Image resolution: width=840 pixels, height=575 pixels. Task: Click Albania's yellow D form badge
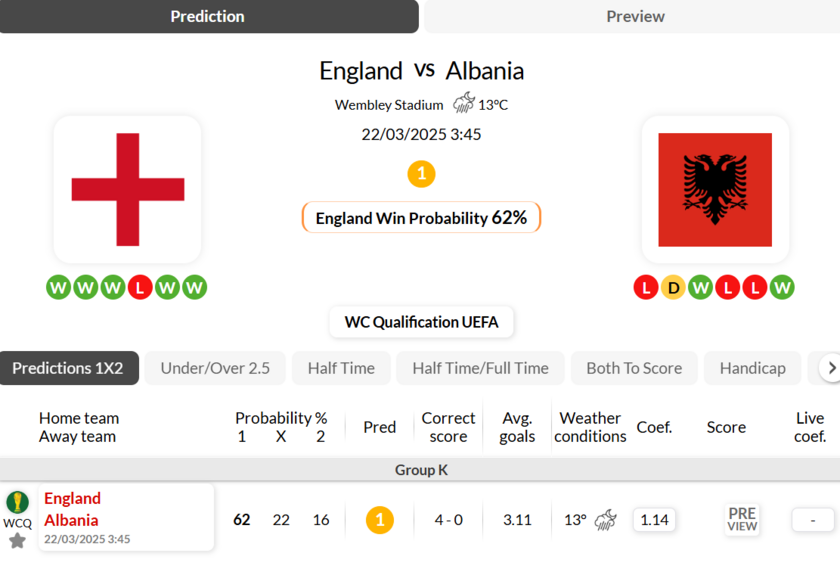pos(673,288)
